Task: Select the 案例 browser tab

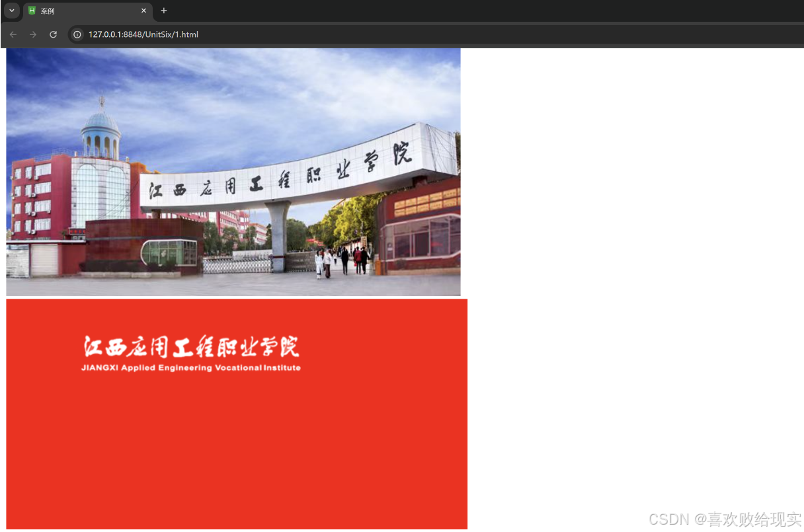Action: (87, 11)
